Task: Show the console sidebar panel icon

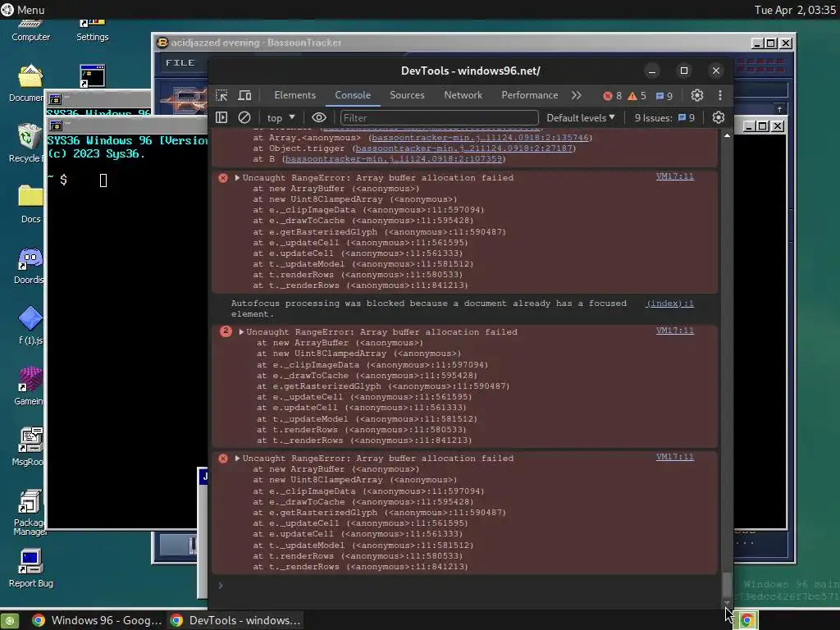Action: coord(221,117)
